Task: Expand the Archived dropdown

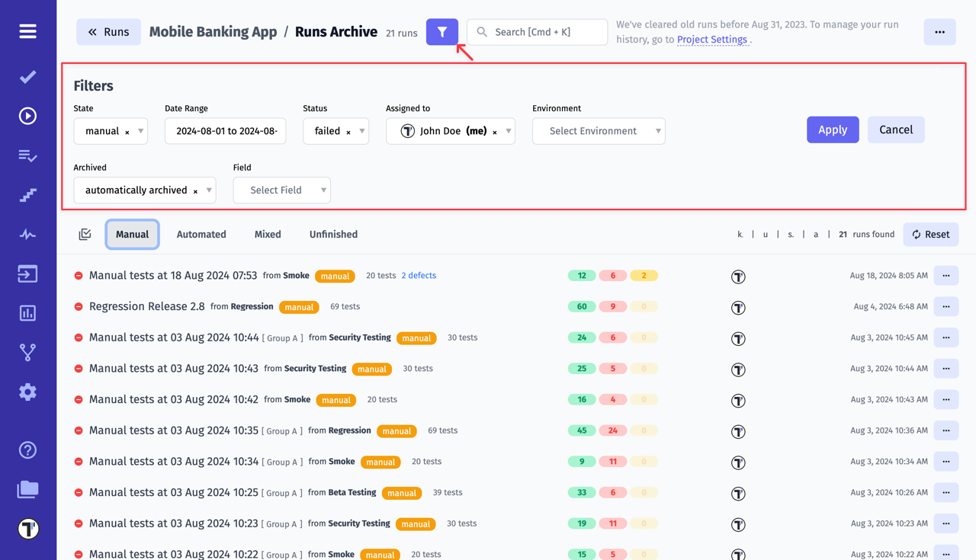Action: coord(209,190)
